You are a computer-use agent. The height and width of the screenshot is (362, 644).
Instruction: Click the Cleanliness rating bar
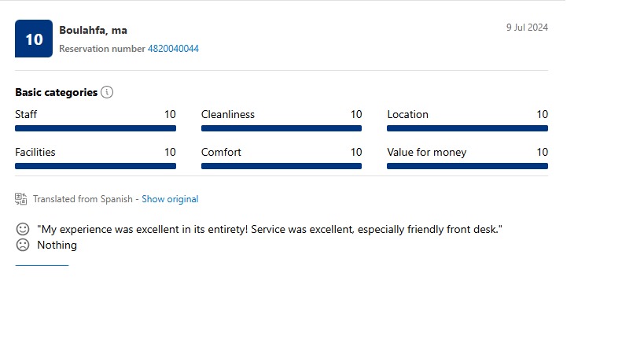tap(282, 128)
